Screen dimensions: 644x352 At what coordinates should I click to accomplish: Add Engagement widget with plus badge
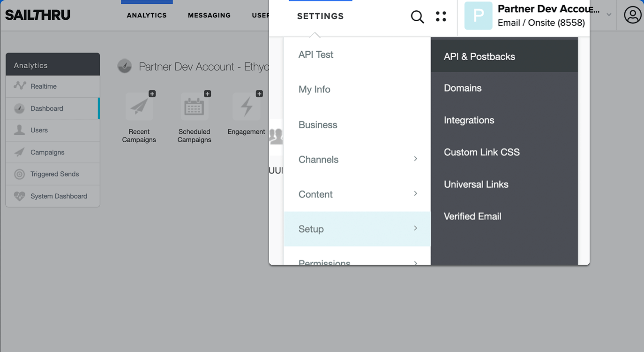pos(259,94)
